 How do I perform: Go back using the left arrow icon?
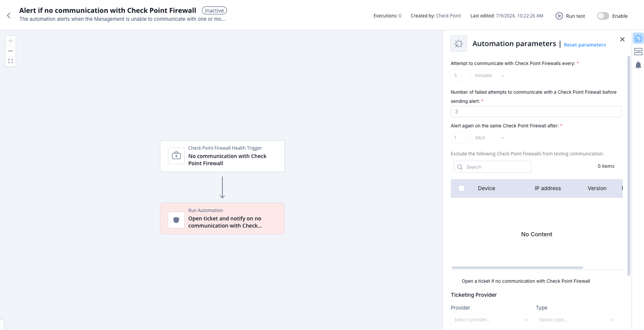(x=9, y=15)
